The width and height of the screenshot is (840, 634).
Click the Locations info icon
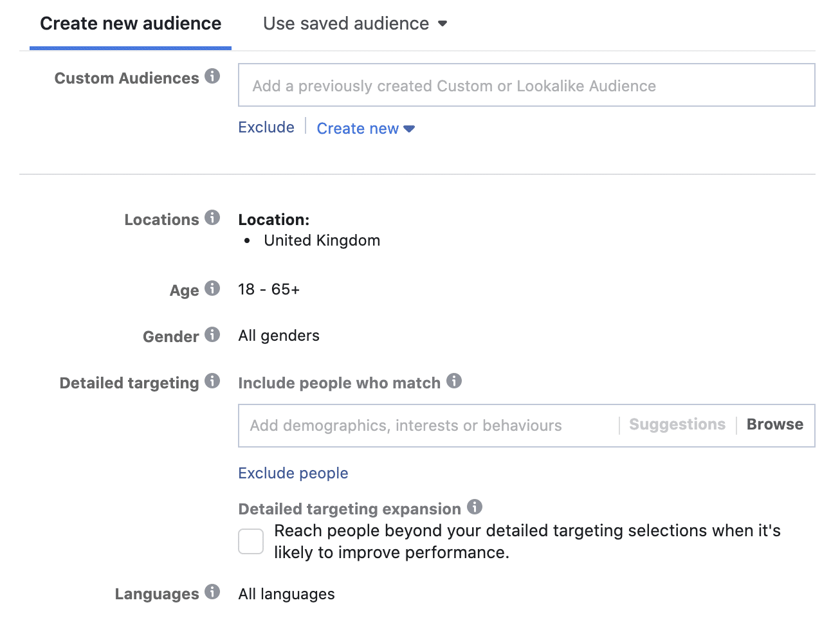[212, 217]
